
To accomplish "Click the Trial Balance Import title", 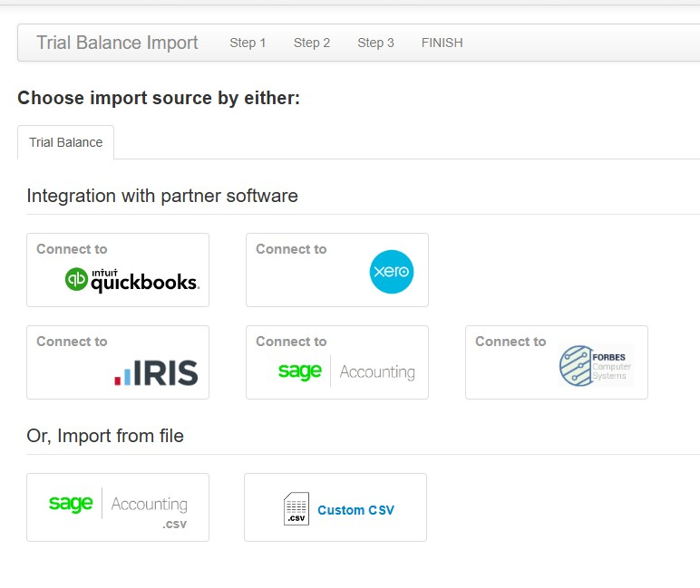I will (x=117, y=43).
